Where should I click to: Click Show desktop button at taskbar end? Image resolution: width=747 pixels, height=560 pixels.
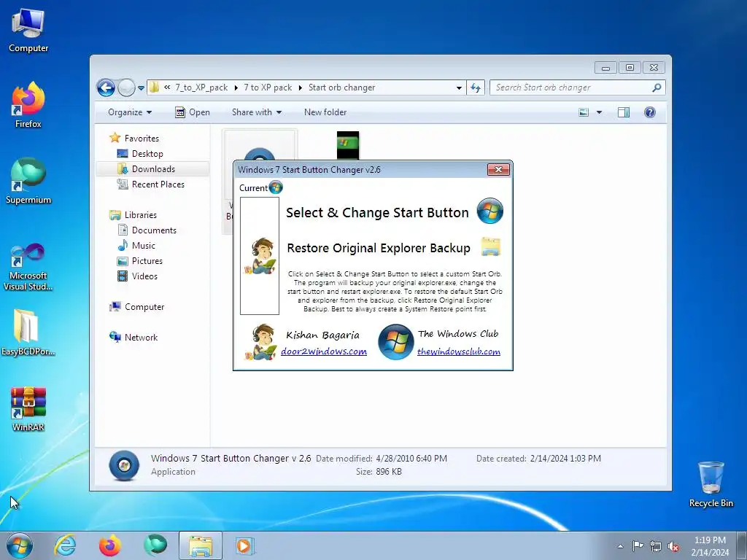pos(742,545)
